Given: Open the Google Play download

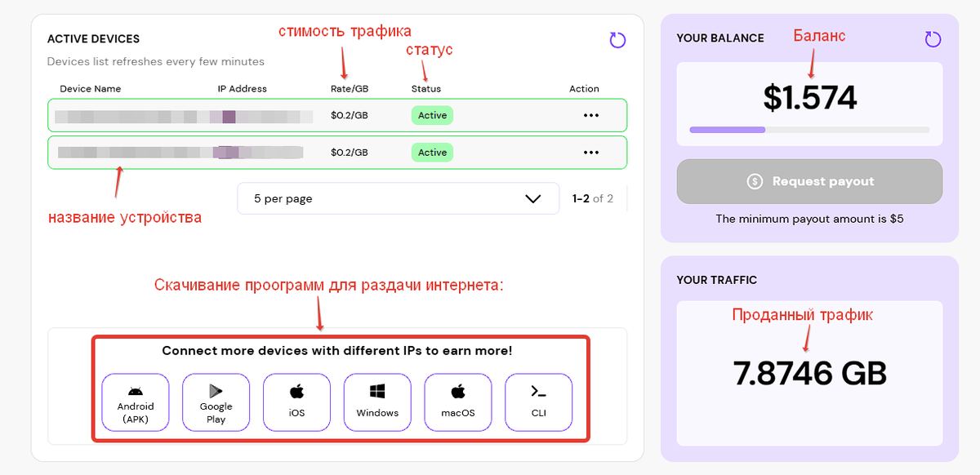Looking at the screenshot, I should coord(216,402).
